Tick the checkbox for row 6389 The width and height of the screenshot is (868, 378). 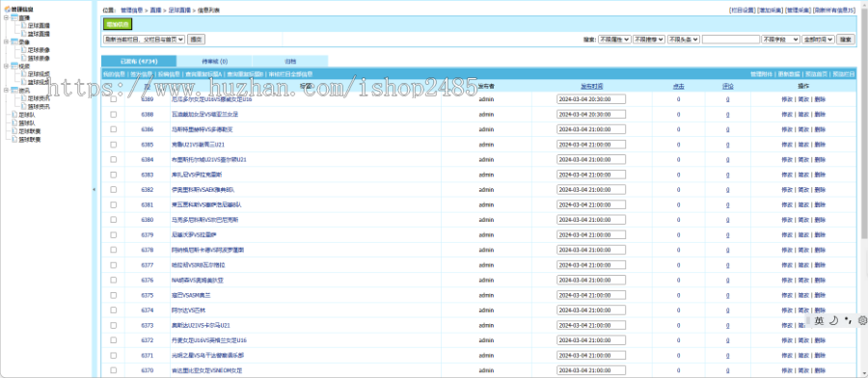pos(114,99)
